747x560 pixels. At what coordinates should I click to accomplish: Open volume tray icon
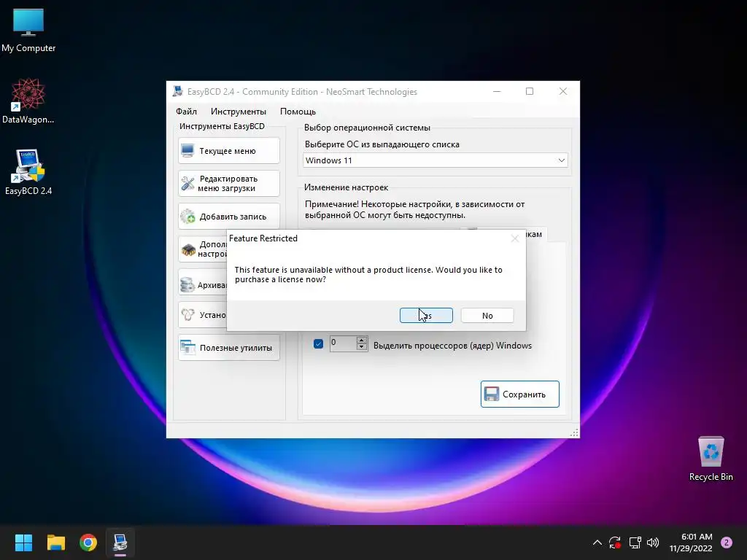tap(653, 542)
